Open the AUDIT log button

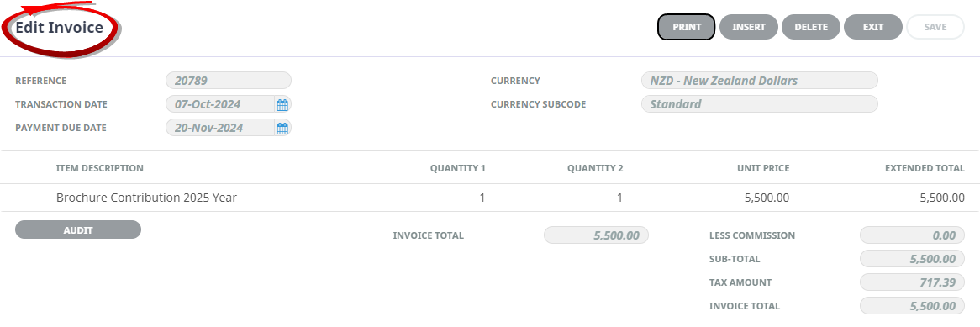(x=78, y=229)
